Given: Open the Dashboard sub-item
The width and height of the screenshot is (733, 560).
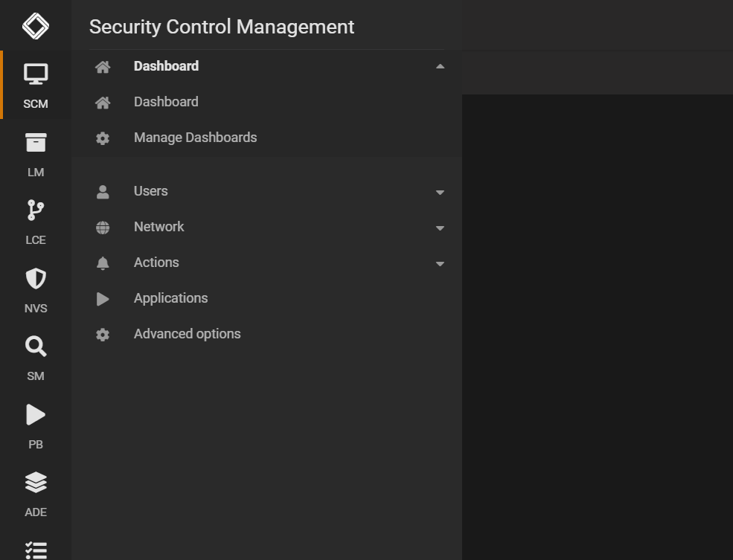Looking at the screenshot, I should coord(166,101).
